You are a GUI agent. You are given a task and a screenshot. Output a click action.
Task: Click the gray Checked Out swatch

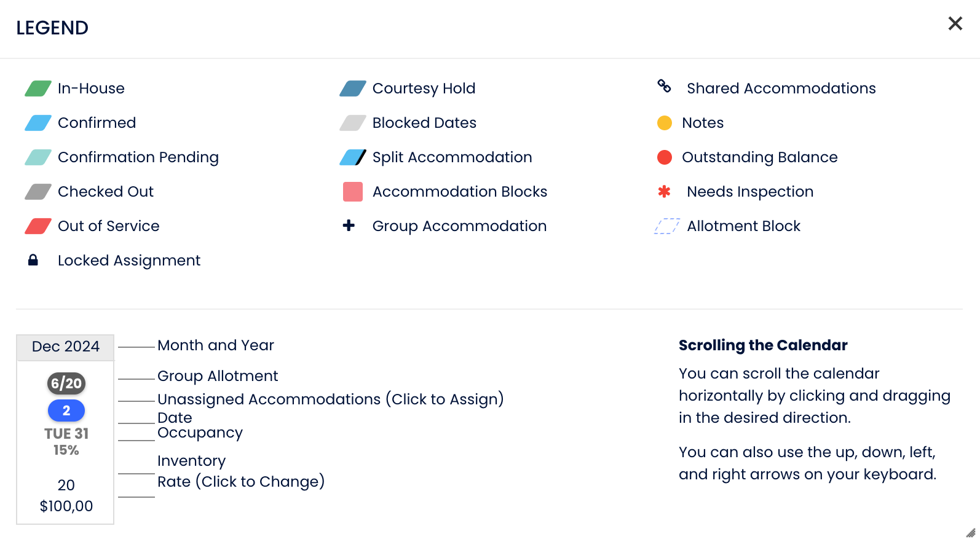[x=38, y=192]
